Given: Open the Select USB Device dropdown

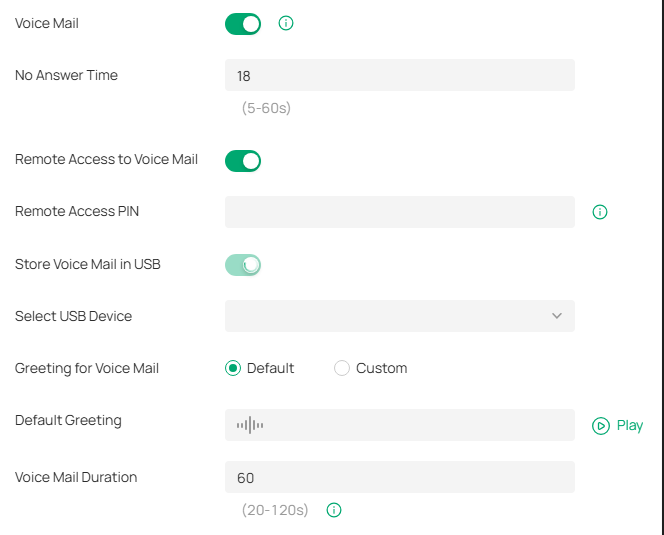Looking at the screenshot, I should (x=399, y=316).
